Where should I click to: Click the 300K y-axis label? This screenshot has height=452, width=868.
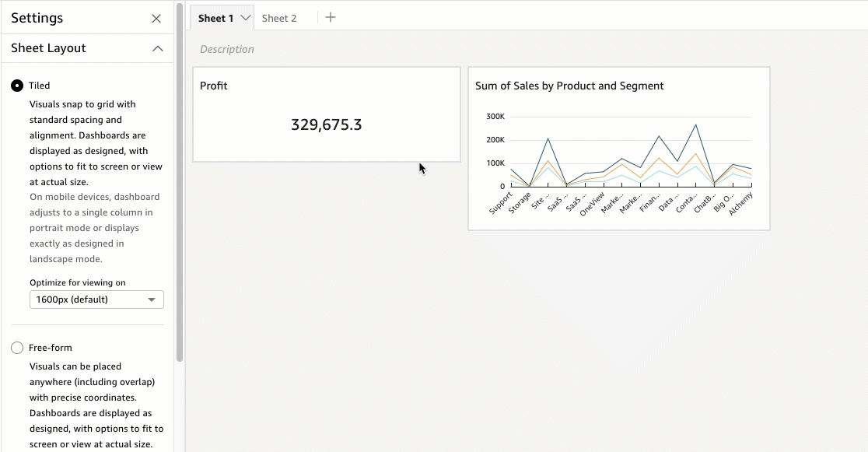coord(495,117)
